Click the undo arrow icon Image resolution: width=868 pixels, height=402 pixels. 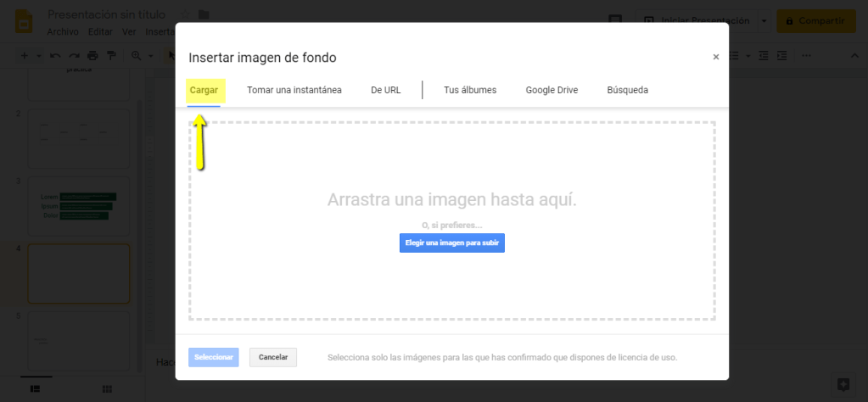coord(55,56)
